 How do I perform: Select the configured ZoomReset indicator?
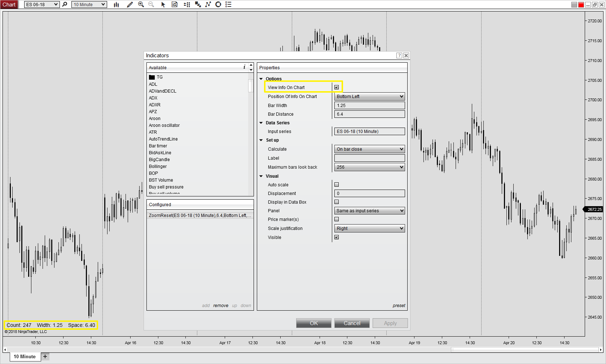pyautogui.click(x=200, y=216)
